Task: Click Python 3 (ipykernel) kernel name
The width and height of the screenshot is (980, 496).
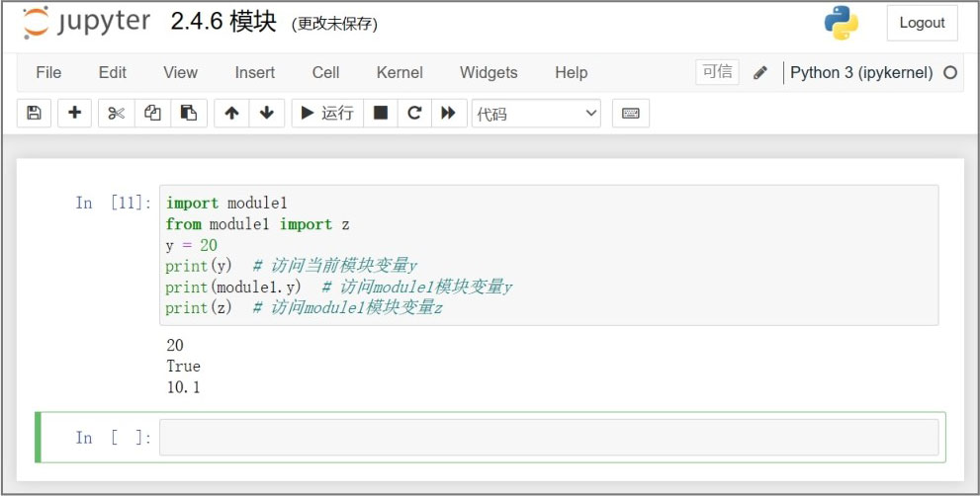Action: [861, 73]
